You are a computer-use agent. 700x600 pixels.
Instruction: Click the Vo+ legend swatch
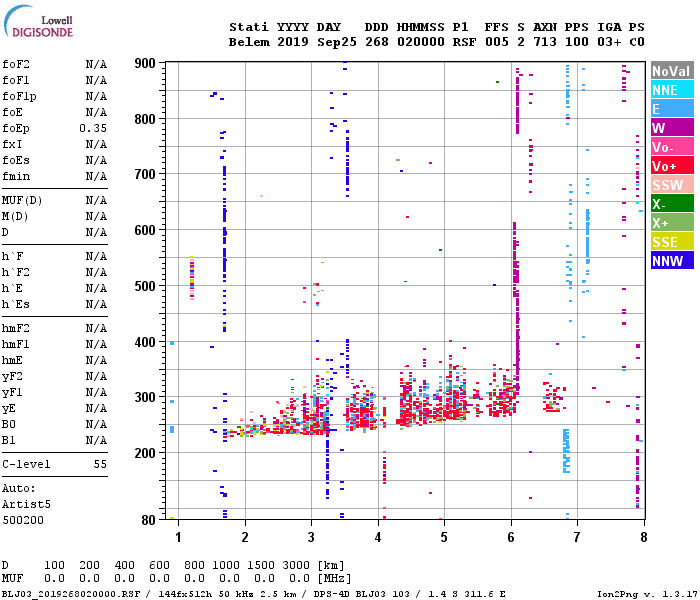coord(672,166)
